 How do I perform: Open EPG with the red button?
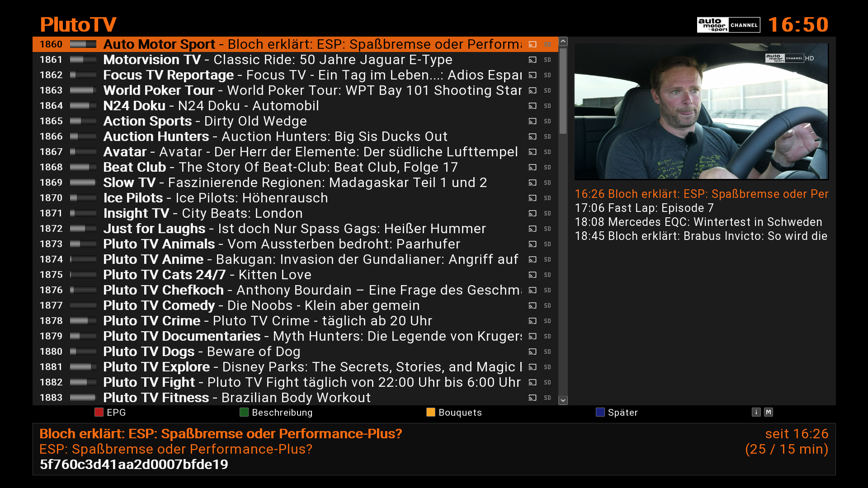(x=110, y=412)
